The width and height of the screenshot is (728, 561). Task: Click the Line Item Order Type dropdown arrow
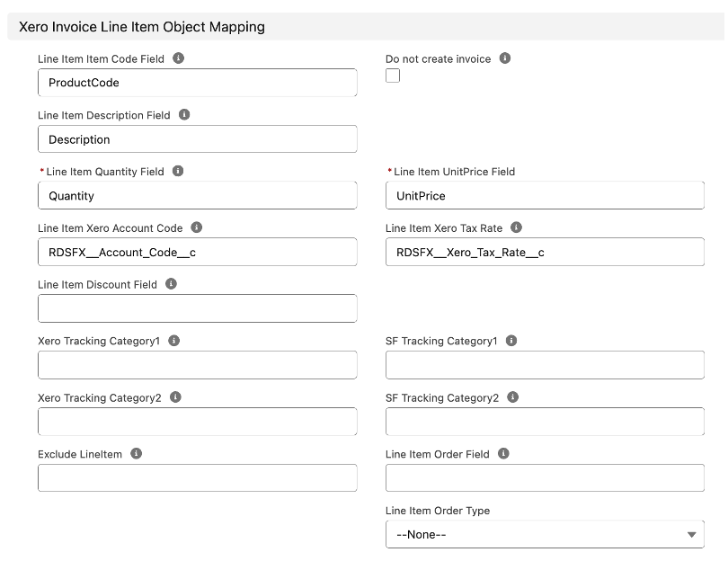coord(691,535)
